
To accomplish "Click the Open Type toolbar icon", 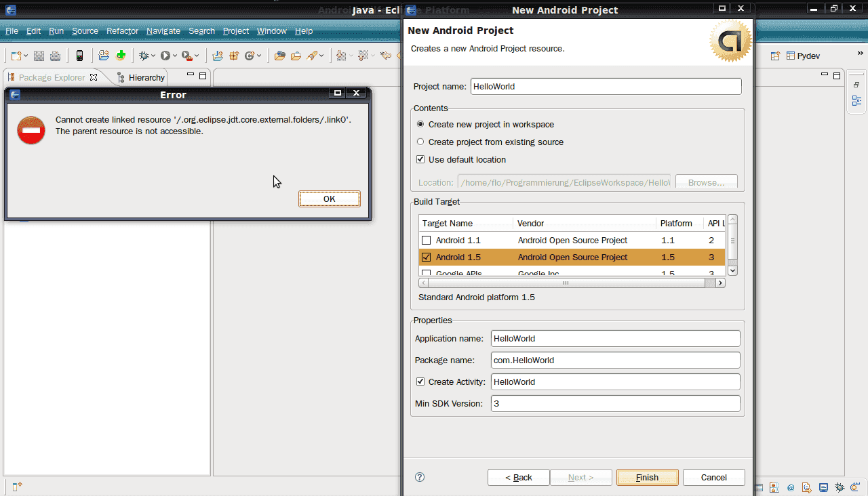I will coord(279,56).
